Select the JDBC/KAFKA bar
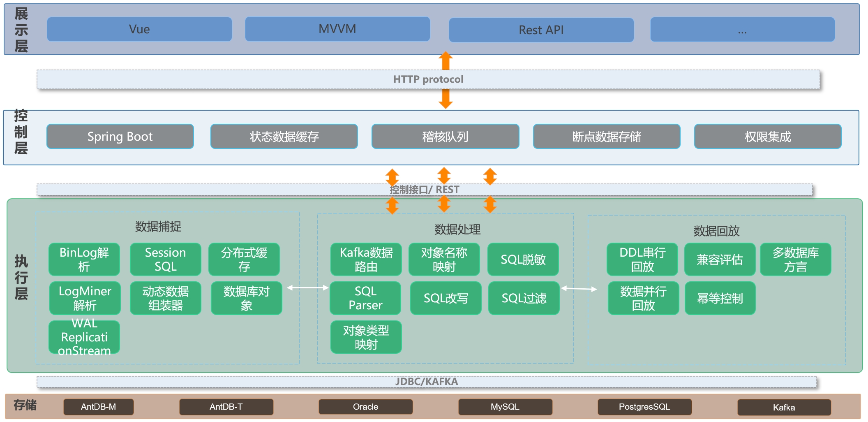The image size is (868, 422). click(427, 382)
